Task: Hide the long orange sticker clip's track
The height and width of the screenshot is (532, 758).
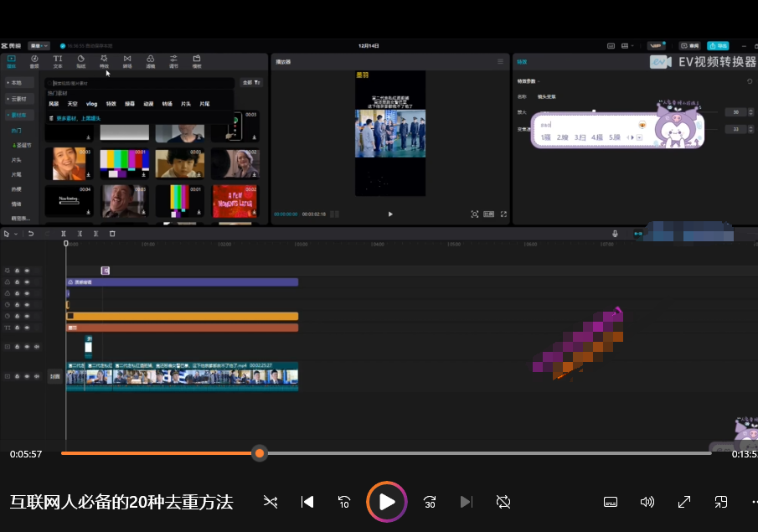Action: (27, 316)
